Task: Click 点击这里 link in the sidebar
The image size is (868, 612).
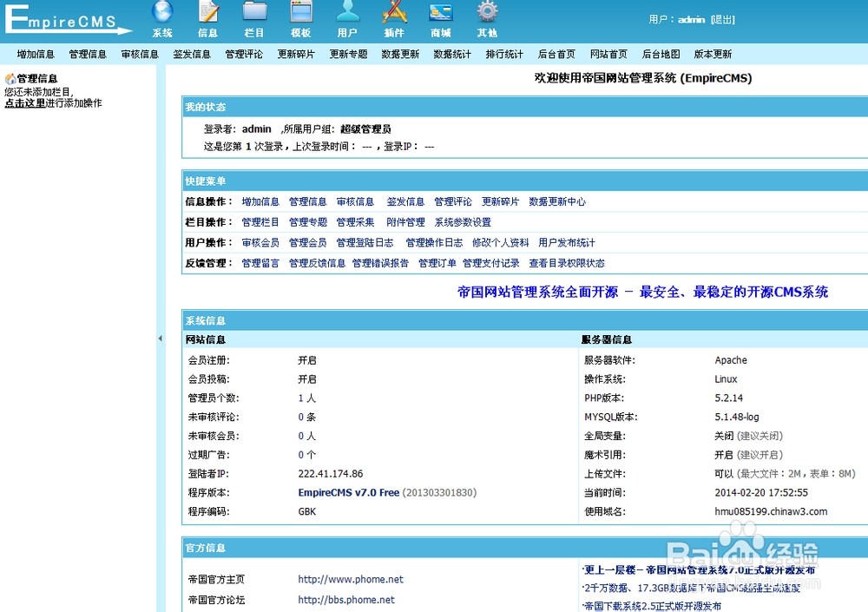Action: (25, 103)
